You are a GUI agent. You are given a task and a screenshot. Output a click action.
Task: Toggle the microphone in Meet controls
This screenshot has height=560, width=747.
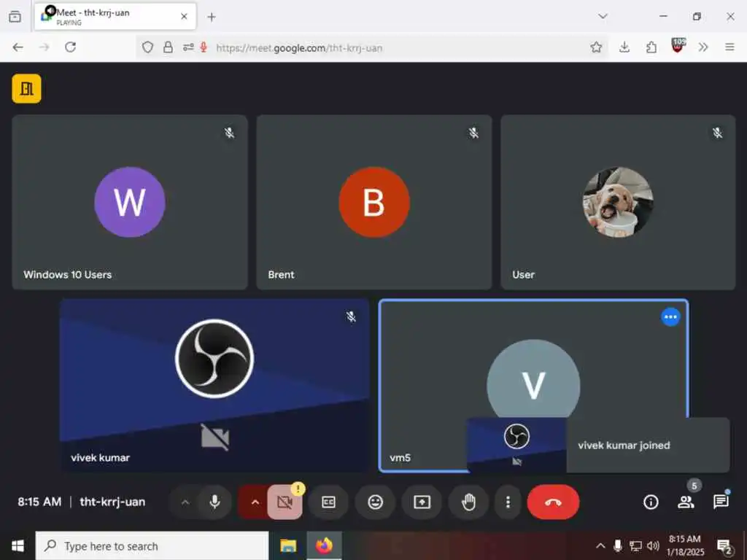pyautogui.click(x=215, y=502)
